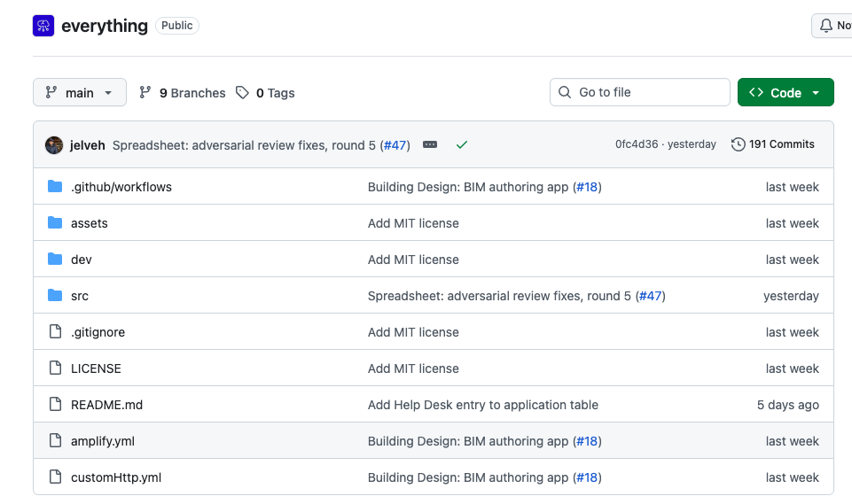Open latest commit message Spreadsheet adversarial review fixes
Image resolution: width=852 pixels, height=504 pixels.
coord(244,145)
